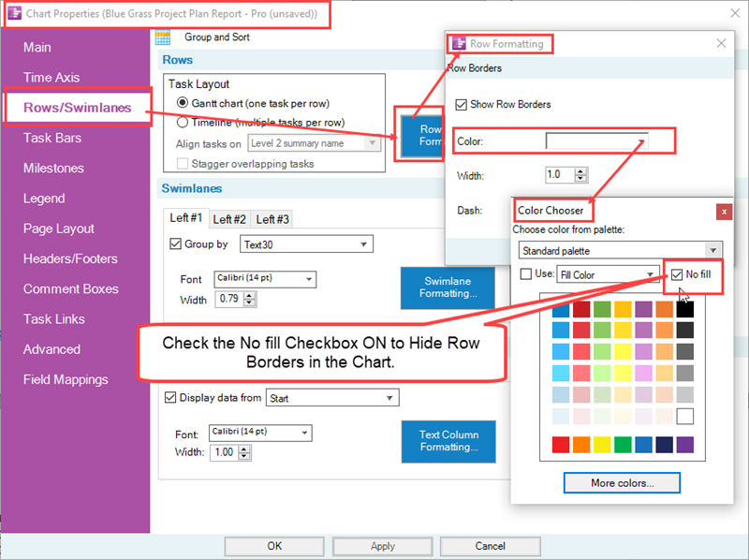Click the Apply button
This screenshot has width=749, height=560.
tap(383, 546)
